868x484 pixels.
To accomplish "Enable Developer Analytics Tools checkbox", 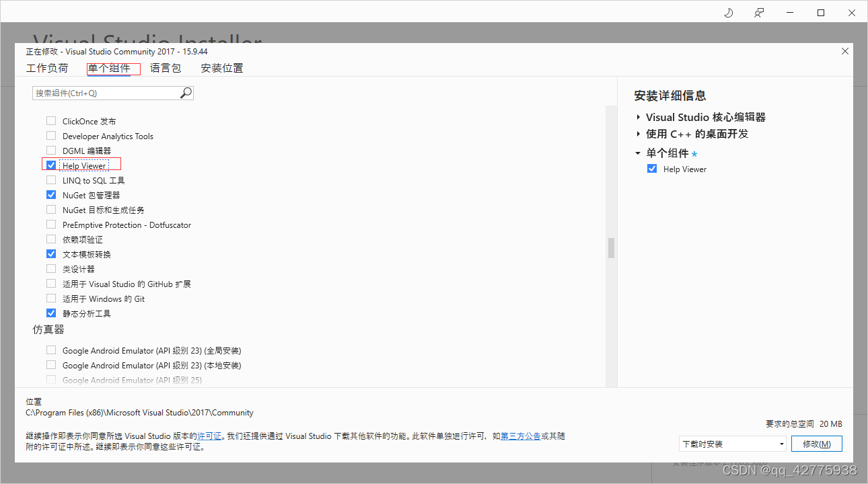I will pyautogui.click(x=51, y=136).
